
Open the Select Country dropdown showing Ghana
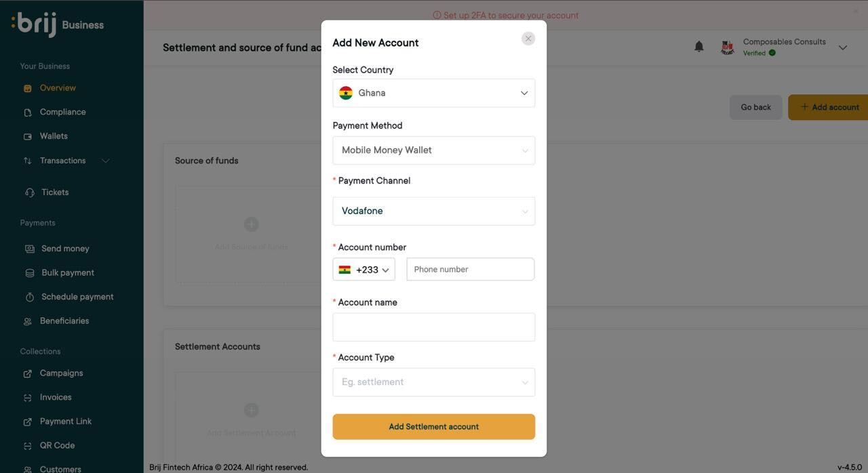[433, 93]
